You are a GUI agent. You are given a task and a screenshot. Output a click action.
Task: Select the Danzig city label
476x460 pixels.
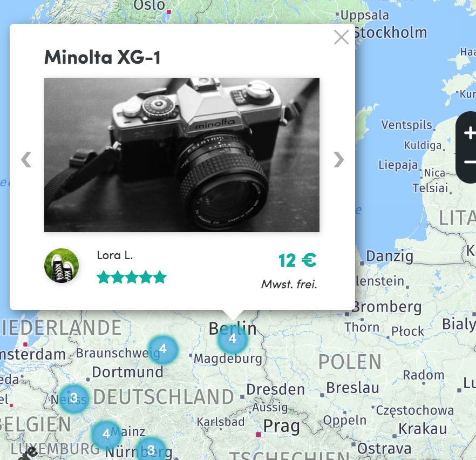click(x=390, y=256)
